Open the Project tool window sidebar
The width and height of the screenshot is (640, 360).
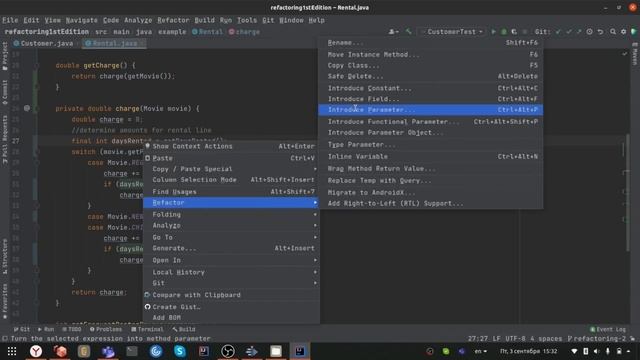[x=5, y=56]
